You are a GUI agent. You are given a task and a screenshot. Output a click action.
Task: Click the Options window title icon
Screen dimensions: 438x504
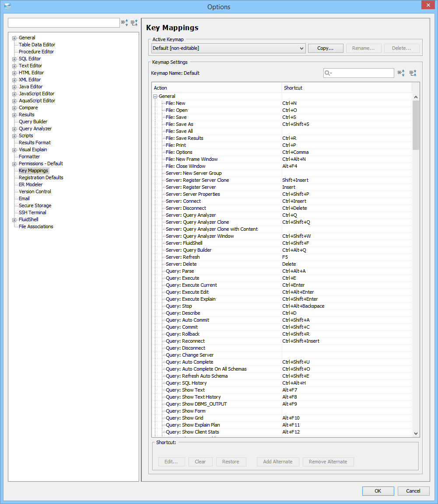8,7
